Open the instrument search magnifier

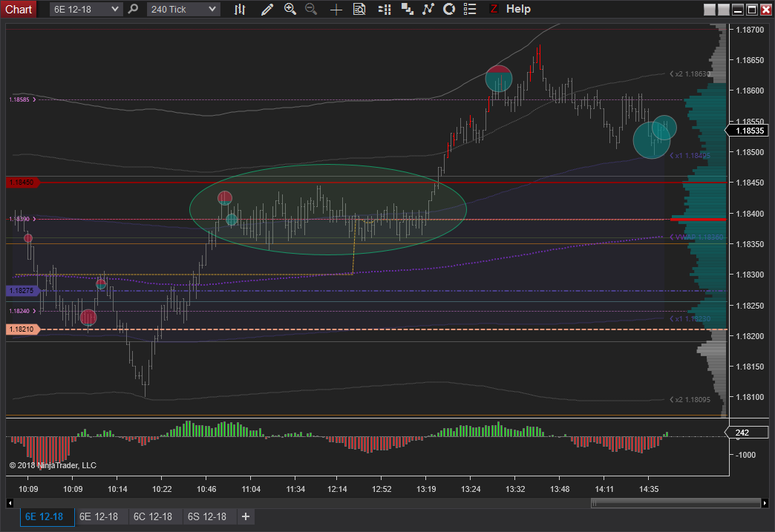tap(133, 9)
